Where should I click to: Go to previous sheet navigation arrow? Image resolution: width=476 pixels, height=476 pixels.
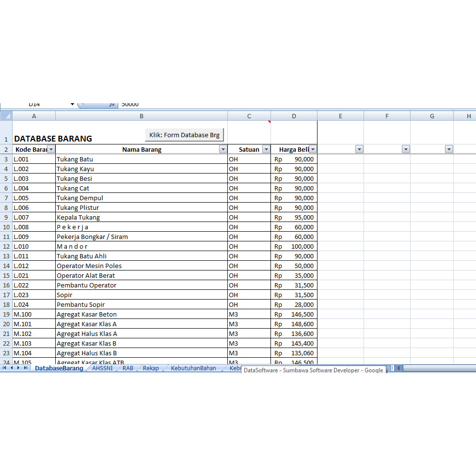(12, 368)
